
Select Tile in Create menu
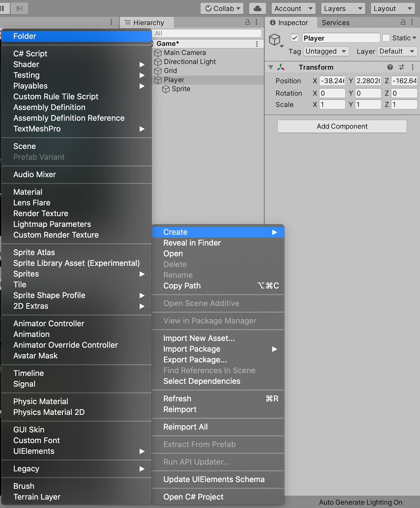point(76,285)
